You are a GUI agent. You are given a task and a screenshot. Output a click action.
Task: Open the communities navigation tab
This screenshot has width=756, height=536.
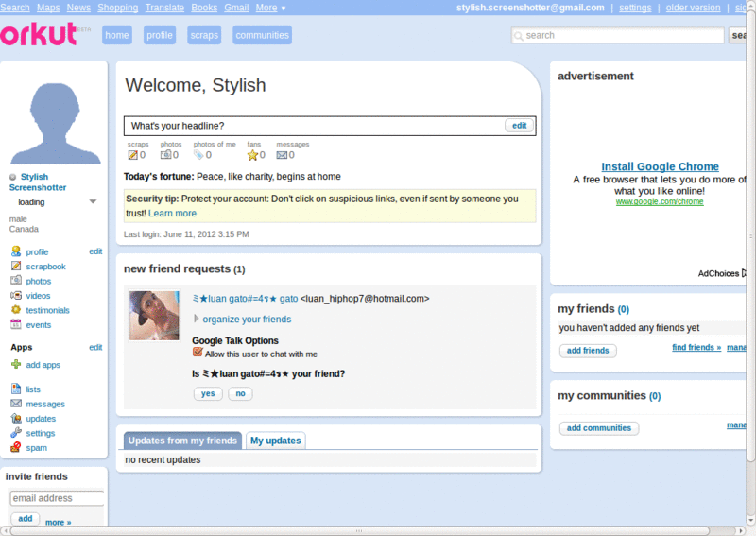coord(263,35)
